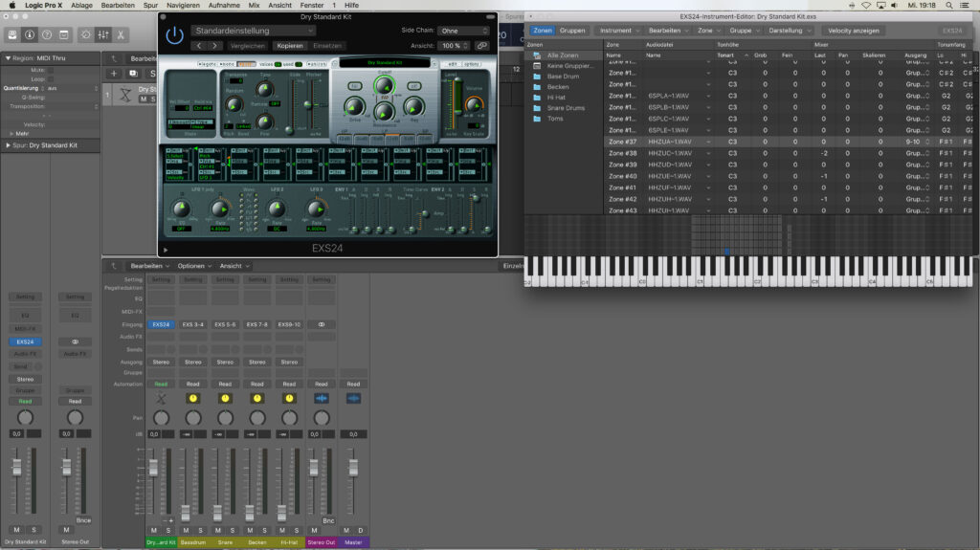Open Gruppe dropdown menu in editor

pyautogui.click(x=744, y=31)
